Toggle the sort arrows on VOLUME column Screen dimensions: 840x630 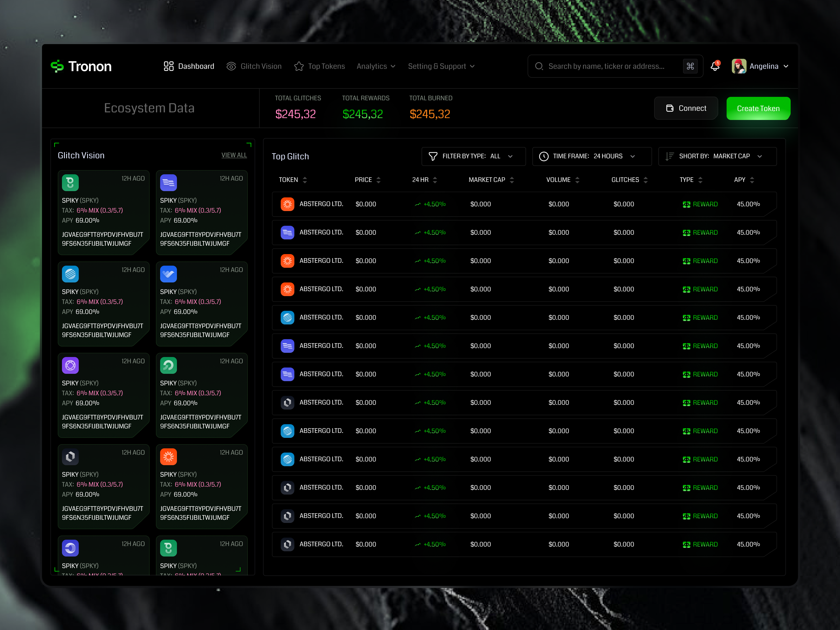pos(577,180)
